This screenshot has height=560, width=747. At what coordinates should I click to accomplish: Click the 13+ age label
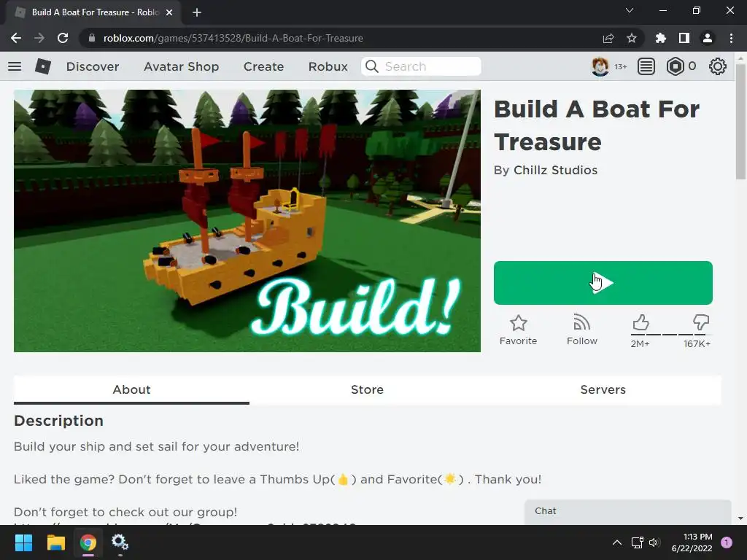click(620, 66)
